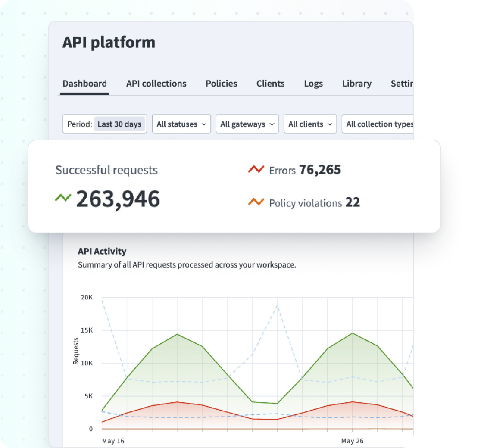Click the red Errors trend icon
The height and width of the screenshot is (448, 481).
point(256,169)
